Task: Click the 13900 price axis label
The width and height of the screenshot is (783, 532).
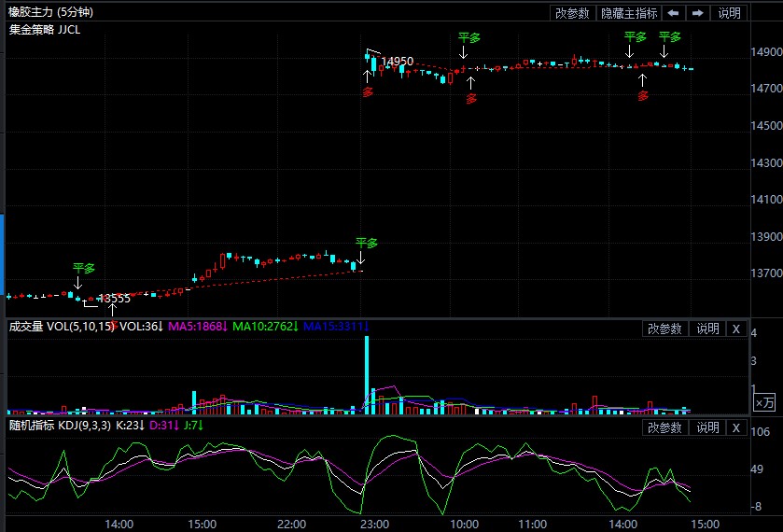Action: 766,236
